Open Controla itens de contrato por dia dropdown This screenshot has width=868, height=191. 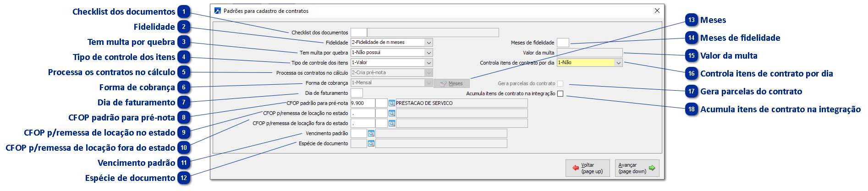[x=619, y=63]
